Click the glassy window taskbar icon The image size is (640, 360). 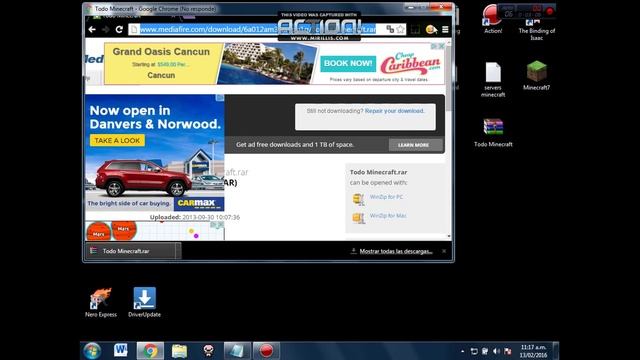pos(237,351)
